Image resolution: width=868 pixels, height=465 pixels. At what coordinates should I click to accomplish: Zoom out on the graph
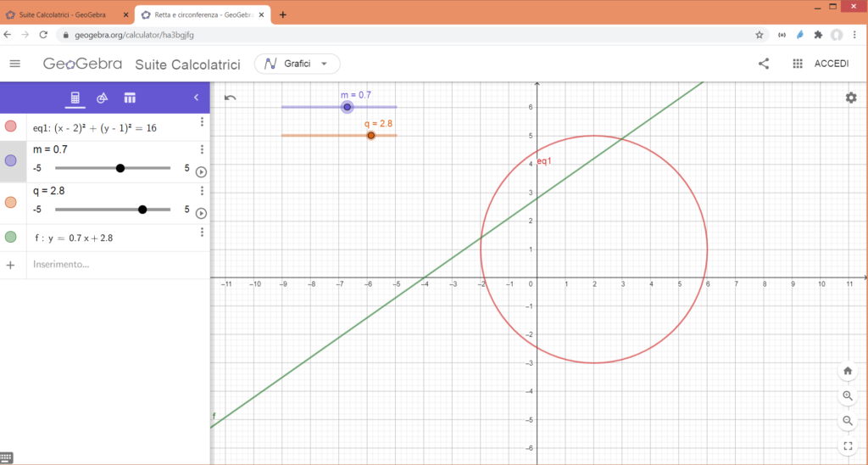pos(847,421)
